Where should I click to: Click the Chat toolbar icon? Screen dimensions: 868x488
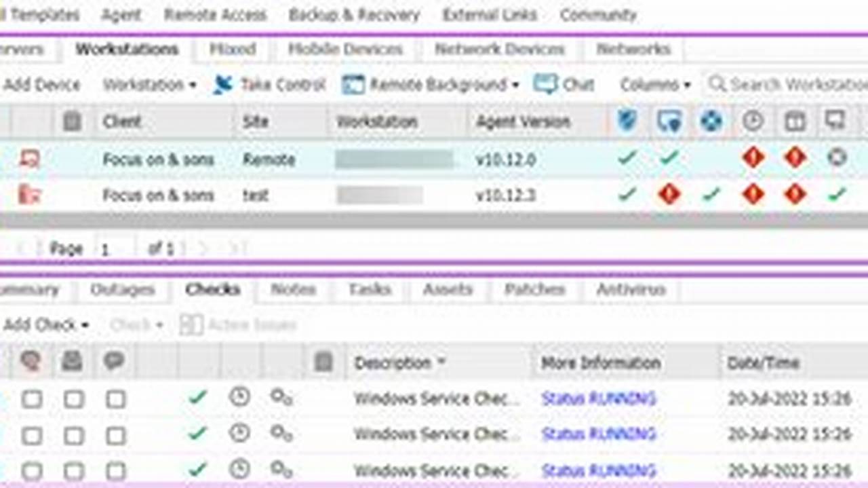pos(545,84)
